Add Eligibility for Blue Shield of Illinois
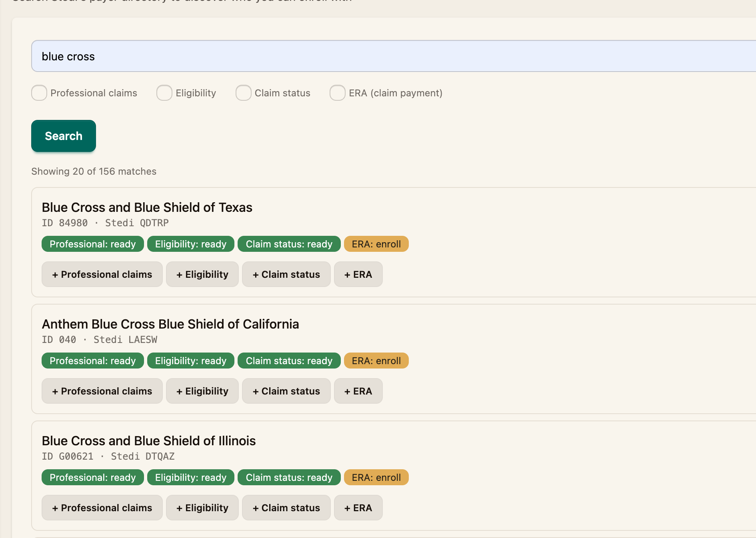Image resolution: width=756 pixels, height=538 pixels. tap(202, 508)
